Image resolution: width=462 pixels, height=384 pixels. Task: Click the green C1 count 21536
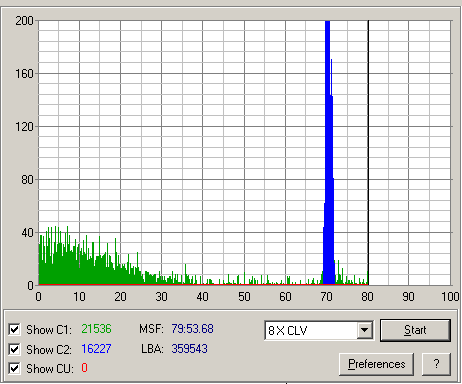96,329
